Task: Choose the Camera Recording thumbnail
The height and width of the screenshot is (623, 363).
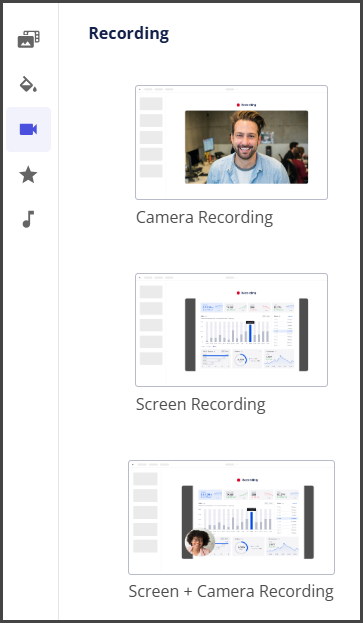Action: (x=232, y=142)
